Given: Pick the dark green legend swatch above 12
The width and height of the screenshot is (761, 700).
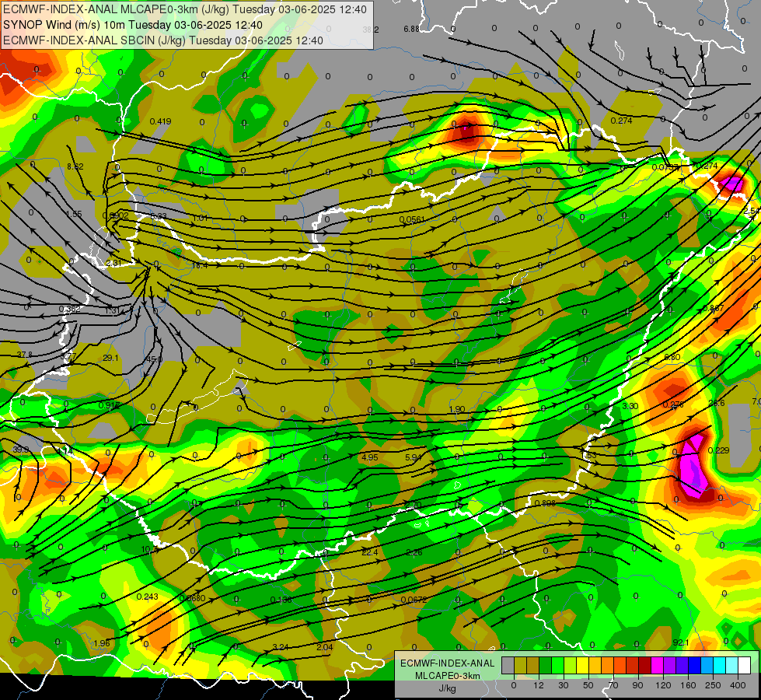Looking at the screenshot, I should 546,666.
